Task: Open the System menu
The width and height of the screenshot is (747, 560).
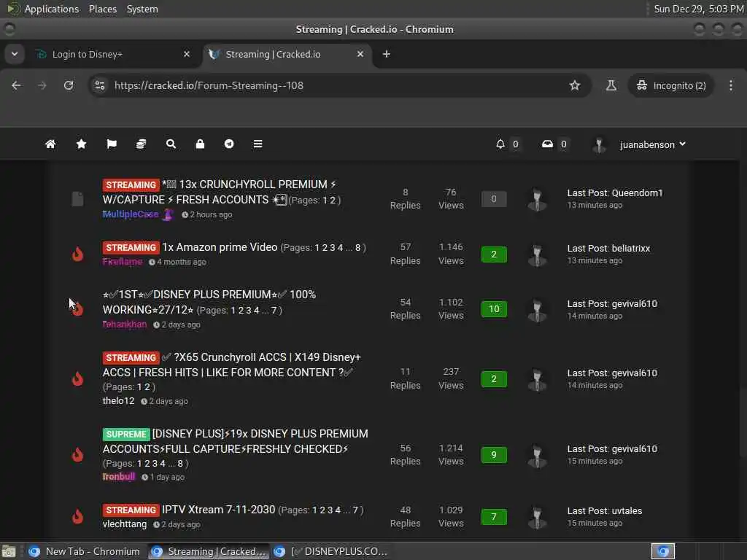Action: pyautogui.click(x=142, y=9)
